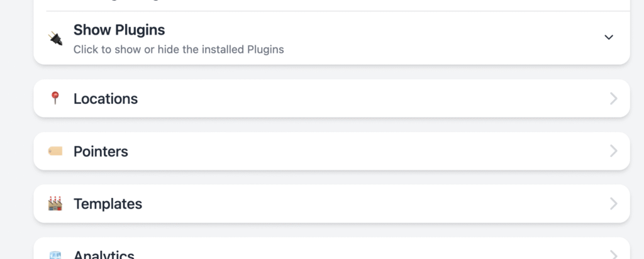
Task: Click the plug icon beside Show Plugins
Action: 55,38
